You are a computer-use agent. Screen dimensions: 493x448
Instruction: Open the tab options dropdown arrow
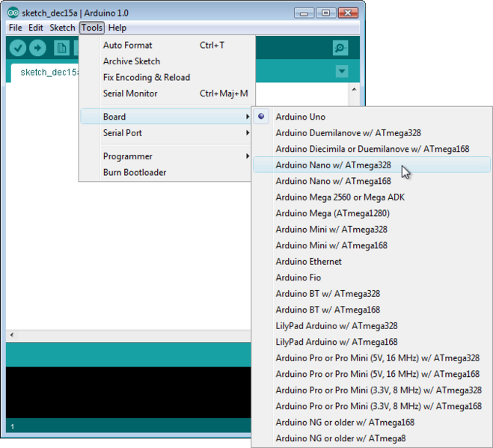(x=342, y=71)
